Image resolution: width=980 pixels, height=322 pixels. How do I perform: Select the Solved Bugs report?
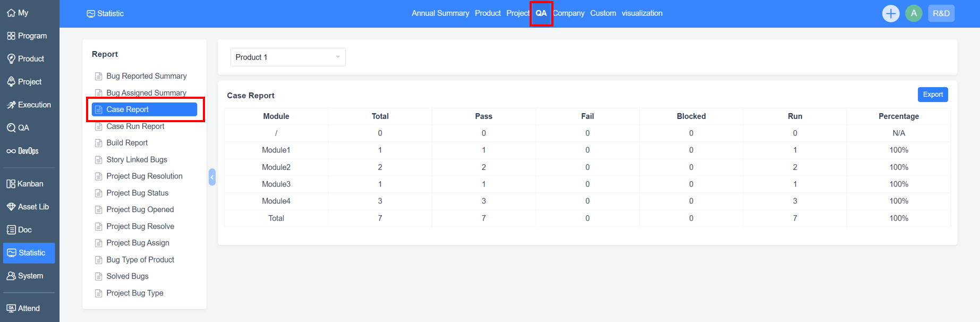[127, 276]
